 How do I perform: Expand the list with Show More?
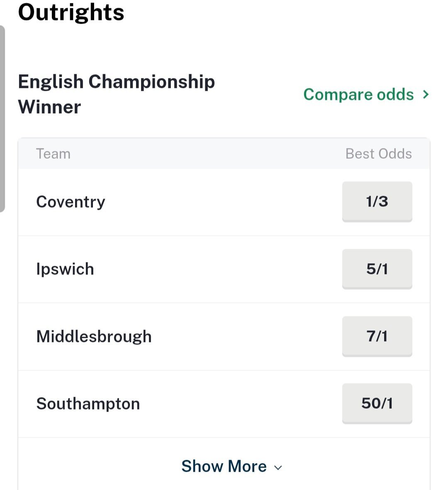click(224, 466)
